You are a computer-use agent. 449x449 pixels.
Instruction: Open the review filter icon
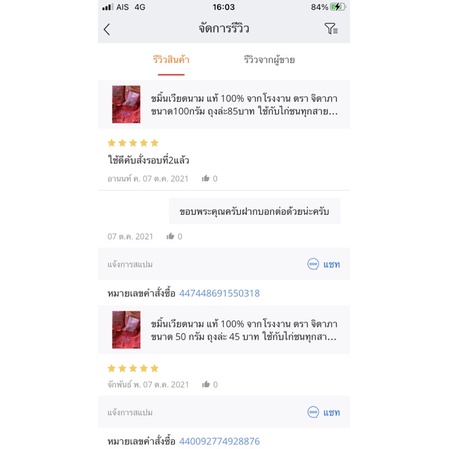[x=331, y=29]
